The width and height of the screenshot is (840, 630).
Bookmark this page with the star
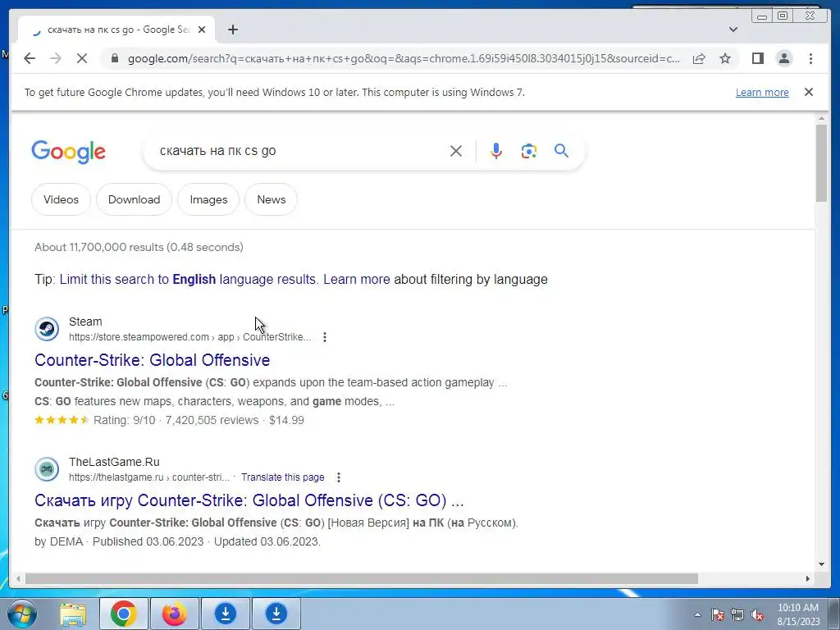(x=725, y=58)
